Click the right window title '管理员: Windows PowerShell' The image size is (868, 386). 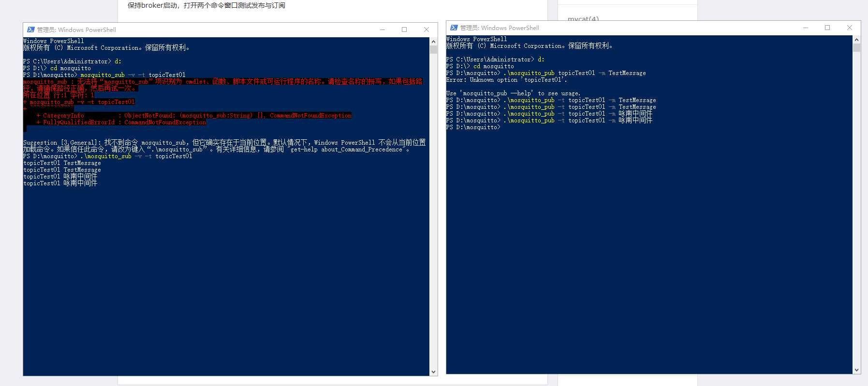pyautogui.click(x=500, y=28)
